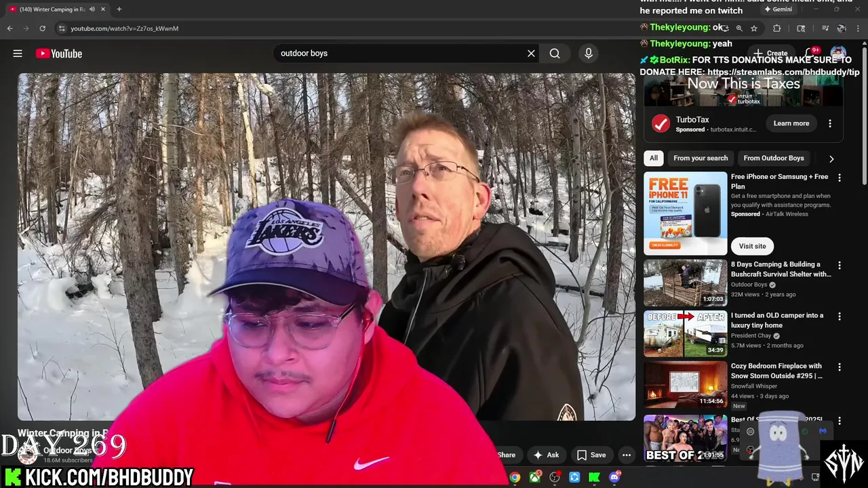Open options for Cozy Bedroom Fireplace video
868x488 pixels.
tap(840, 367)
